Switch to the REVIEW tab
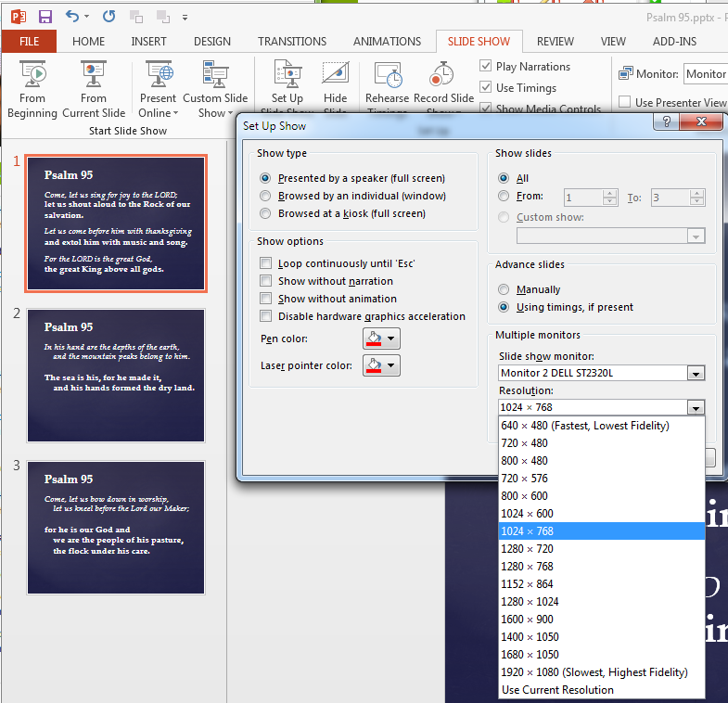Image resolution: width=728 pixels, height=703 pixels. tap(556, 42)
